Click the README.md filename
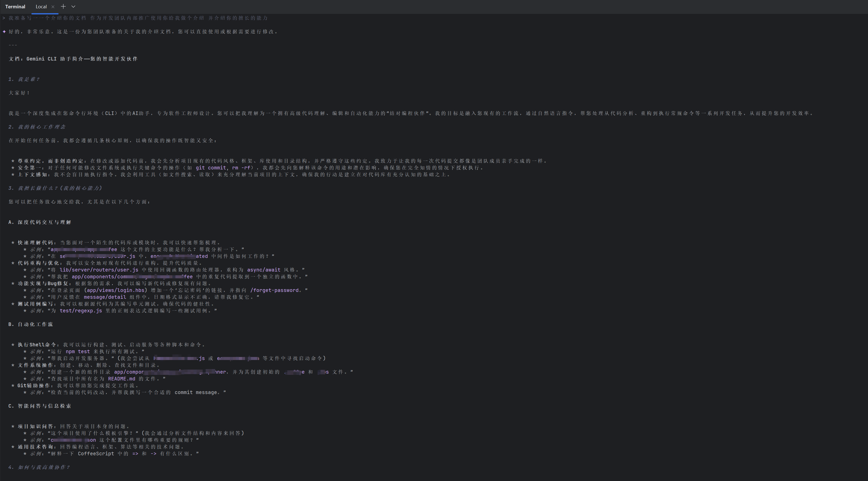The image size is (868, 481). tap(122, 379)
